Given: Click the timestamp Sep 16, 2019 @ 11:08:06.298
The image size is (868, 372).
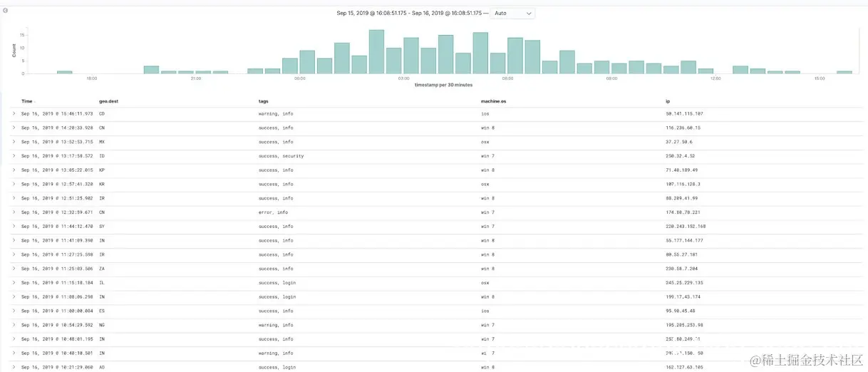Looking at the screenshot, I should (57, 296).
